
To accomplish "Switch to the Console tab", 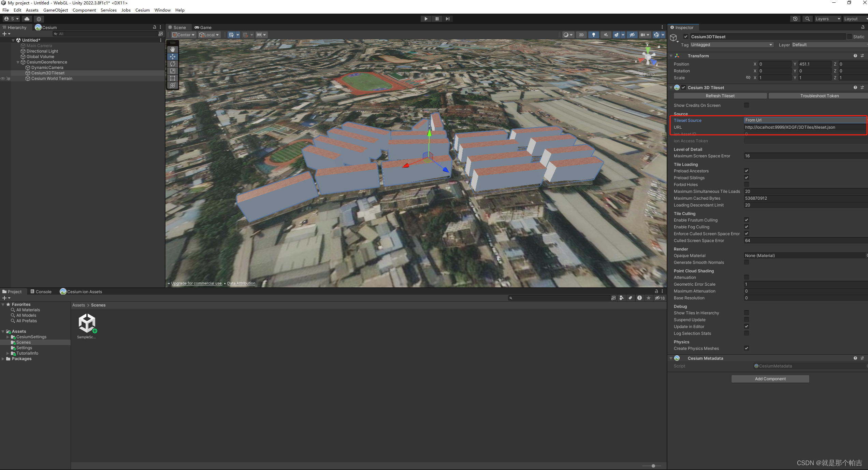I will click(41, 291).
